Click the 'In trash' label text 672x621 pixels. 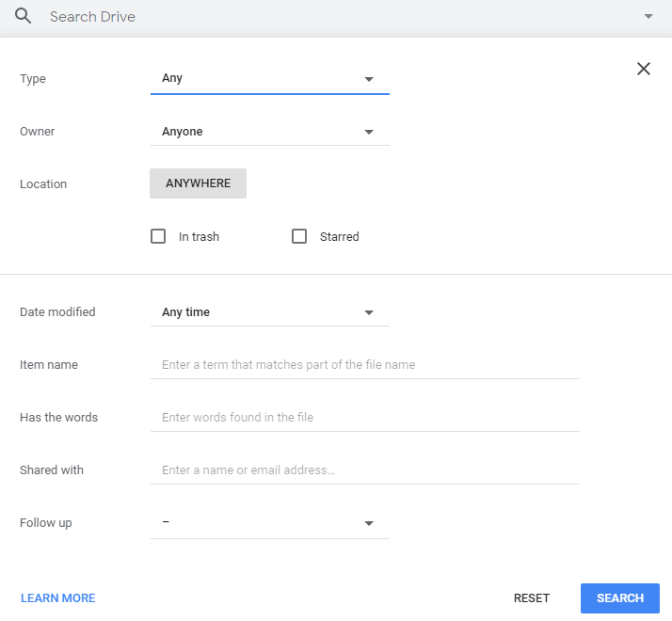coord(199,237)
